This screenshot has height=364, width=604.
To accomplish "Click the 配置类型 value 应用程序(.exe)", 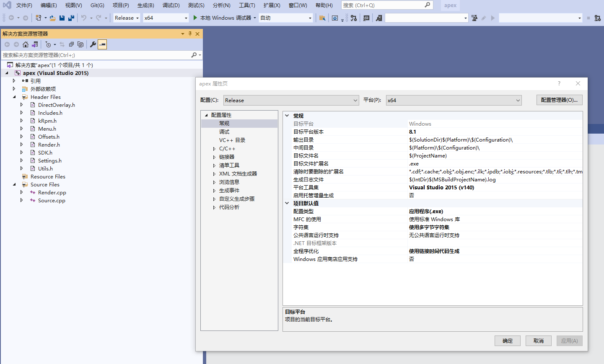I will 426,212.
